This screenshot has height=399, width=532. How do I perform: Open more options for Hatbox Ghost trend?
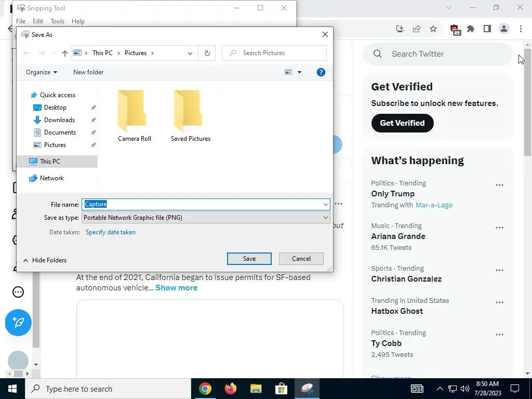[x=499, y=303]
